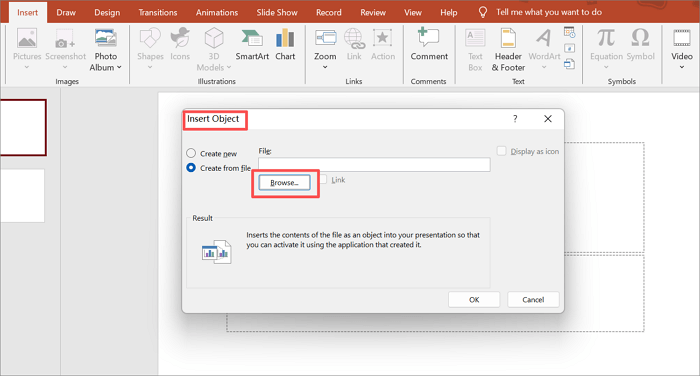700x376 pixels.
Task: Switch to the View tab
Action: 412,13
